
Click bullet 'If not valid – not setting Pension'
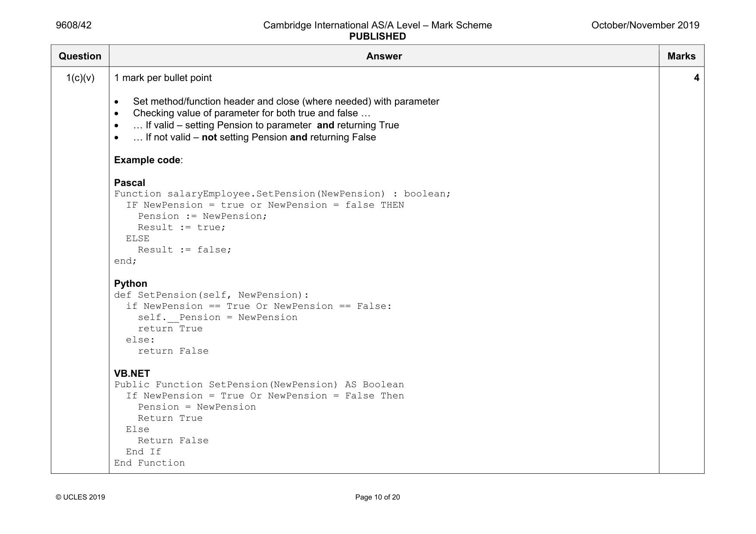pos(254,137)
